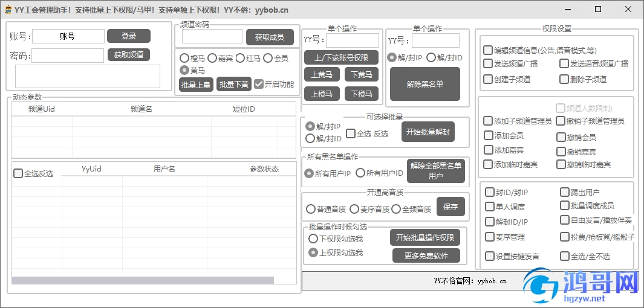This screenshot has height=308, width=644.
Task: Click the 获取成员 button
Action: pyautogui.click(x=270, y=37)
